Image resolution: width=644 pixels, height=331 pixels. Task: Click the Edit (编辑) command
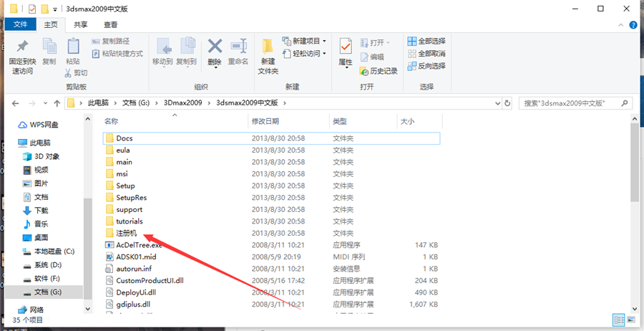(372, 57)
